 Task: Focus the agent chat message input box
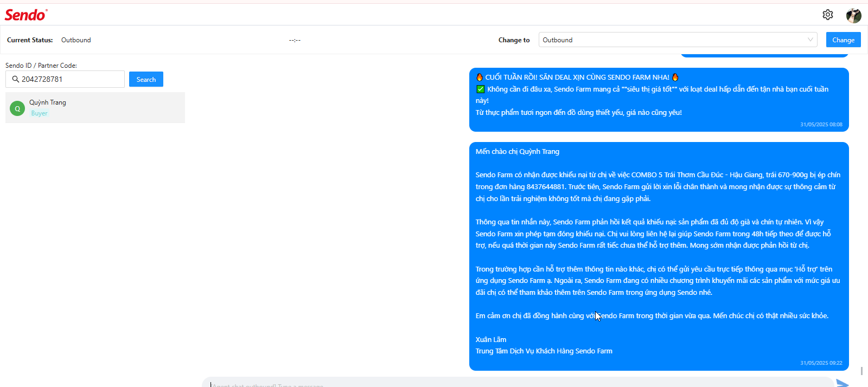pyautogui.click(x=518, y=383)
